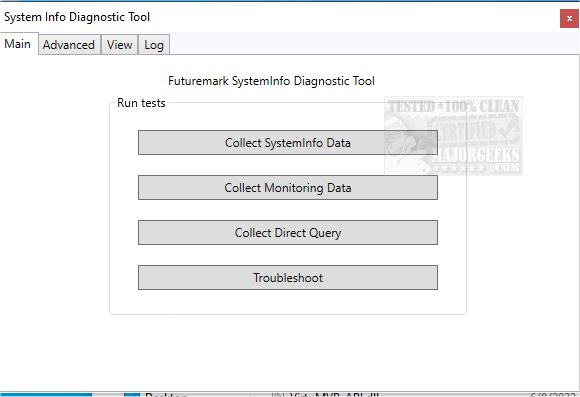
Task: Activate the Main tab
Action: [x=18, y=44]
